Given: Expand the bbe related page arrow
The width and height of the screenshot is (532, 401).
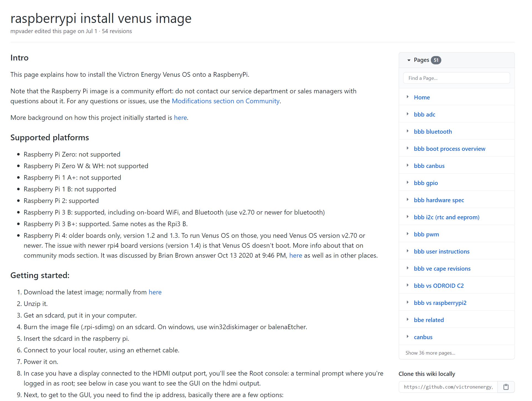Looking at the screenshot, I should [408, 320].
